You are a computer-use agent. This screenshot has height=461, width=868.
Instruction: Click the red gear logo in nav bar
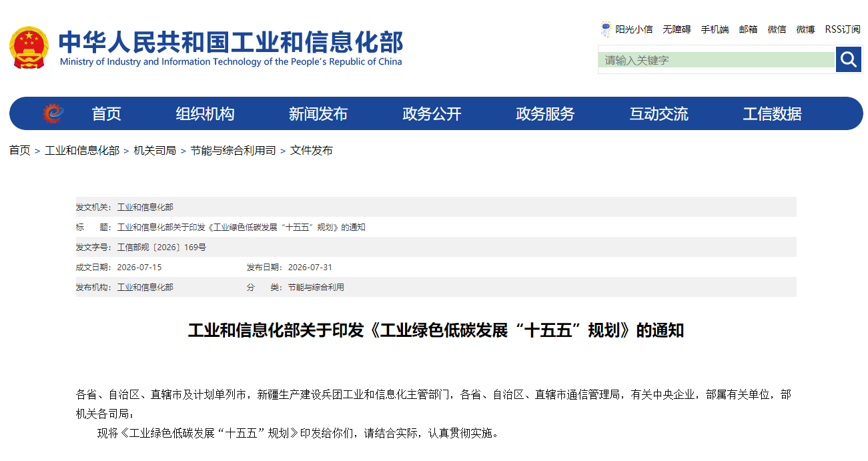[x=53, y=113]
